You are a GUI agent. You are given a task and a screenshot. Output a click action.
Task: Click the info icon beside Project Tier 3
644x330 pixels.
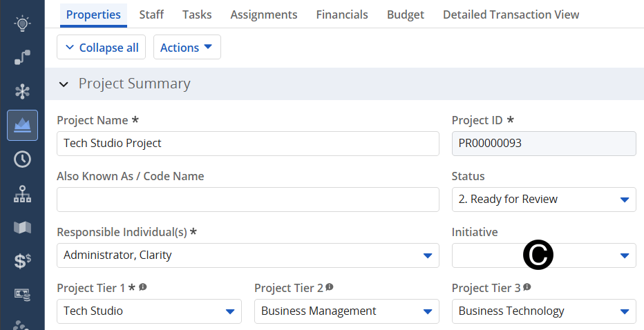point(527,287)
